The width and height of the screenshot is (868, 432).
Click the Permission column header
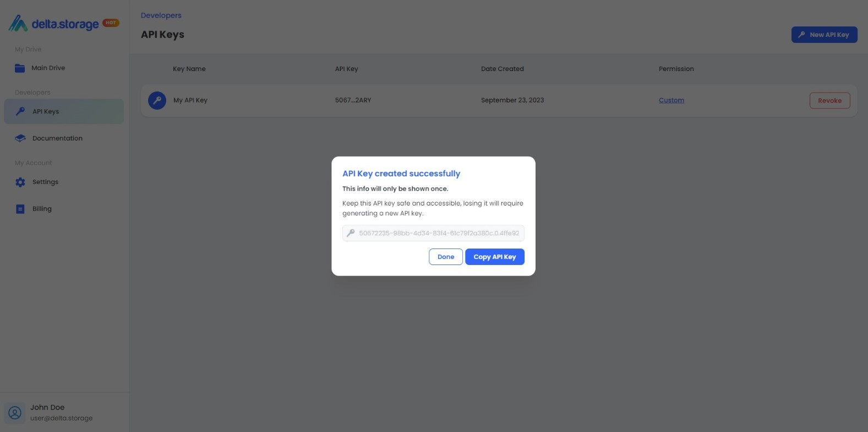coord(676,69)
